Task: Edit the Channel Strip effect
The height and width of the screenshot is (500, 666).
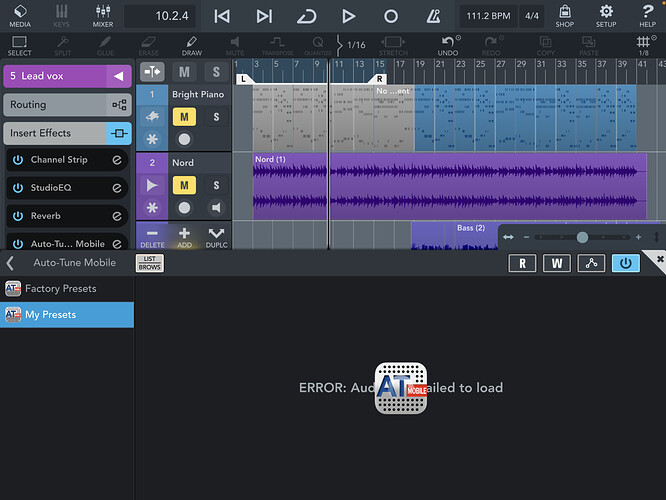Action: pos(117,160)
